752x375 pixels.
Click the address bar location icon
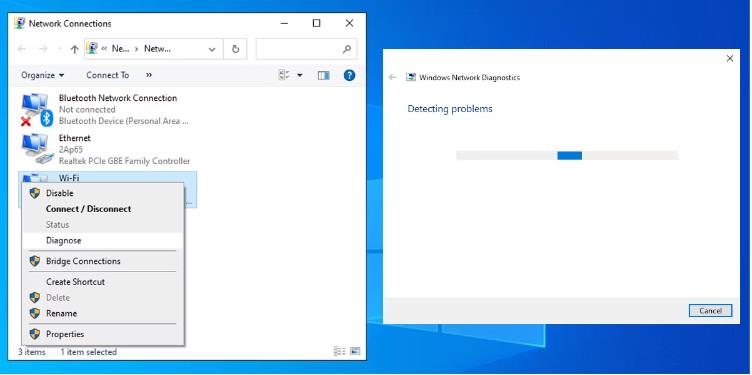[93, 48]
